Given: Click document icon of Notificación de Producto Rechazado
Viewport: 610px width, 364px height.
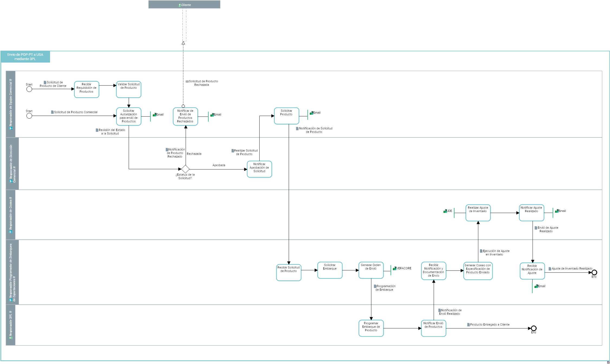Looking at the screenshot, I should pyautogui.click(x=167, y=149).
